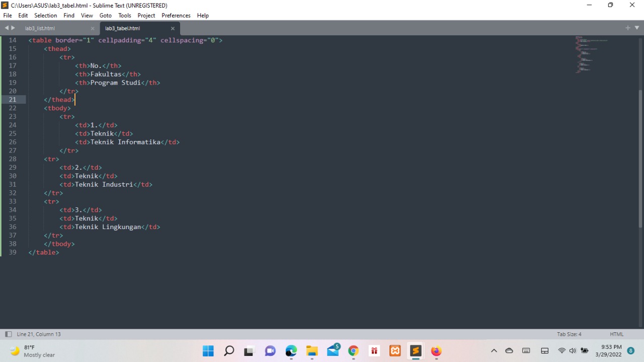Viewport: 644px width, 362px height.
Task: Click the battery status tray icon
Action: coord(585,351)
